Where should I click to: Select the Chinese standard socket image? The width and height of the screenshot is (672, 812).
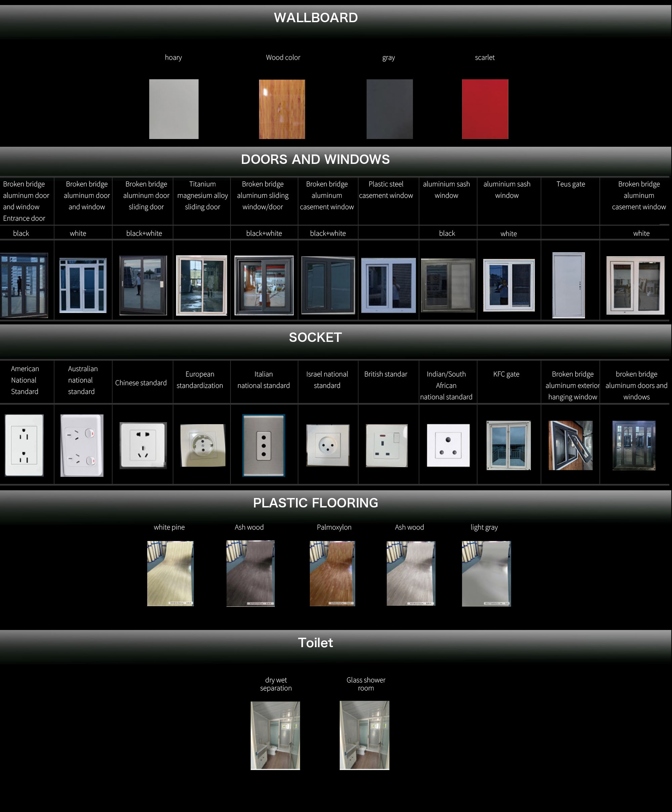(143, 445)
